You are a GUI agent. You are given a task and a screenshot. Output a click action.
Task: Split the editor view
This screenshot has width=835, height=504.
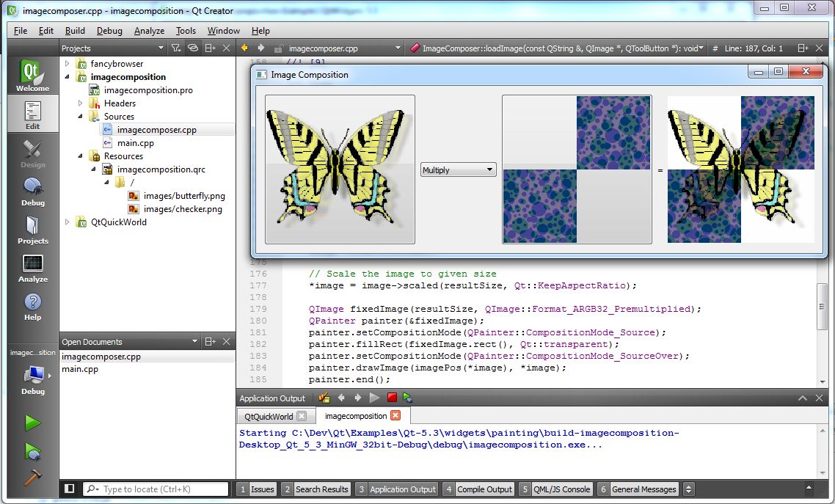pyautogui.click(x=803, y=48)
